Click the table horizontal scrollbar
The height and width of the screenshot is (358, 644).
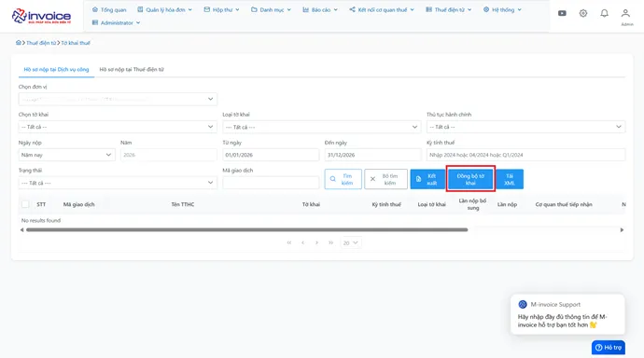tap(246, 229)
